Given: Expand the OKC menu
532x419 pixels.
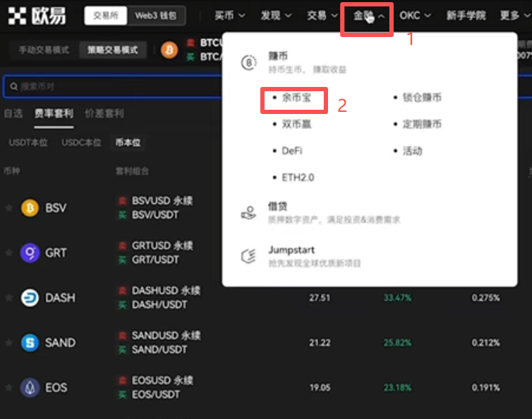Looking at the screenshot, I should click(x=415, y=15).
